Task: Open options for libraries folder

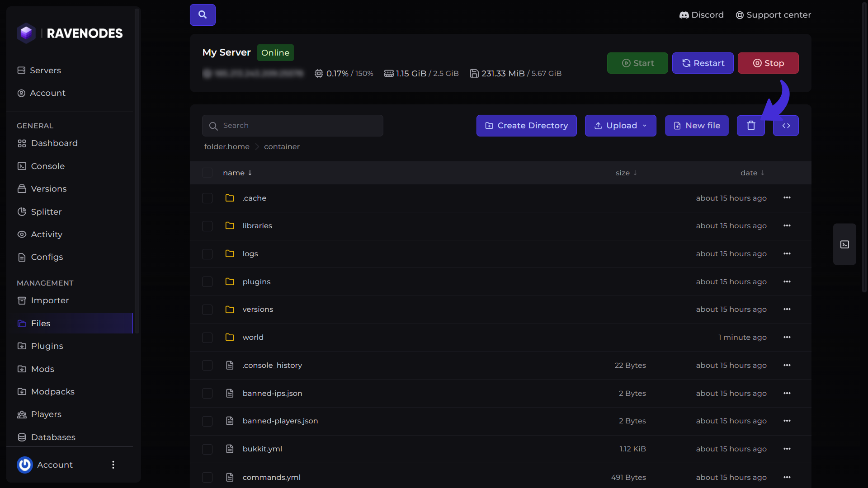Action: coord(787,225)
